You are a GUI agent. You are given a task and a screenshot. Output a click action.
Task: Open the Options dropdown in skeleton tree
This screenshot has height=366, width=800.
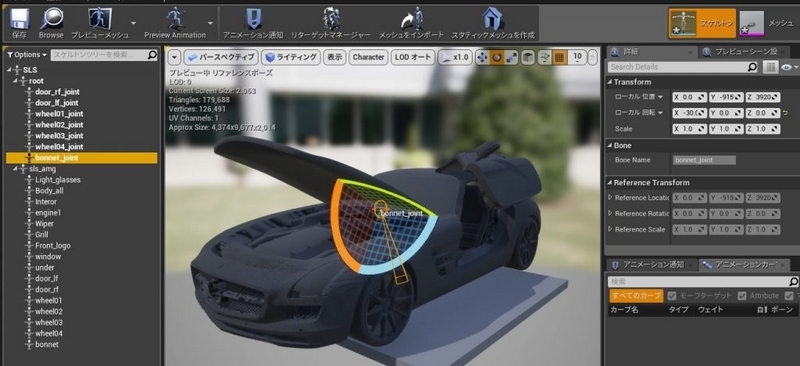point(27,55)
